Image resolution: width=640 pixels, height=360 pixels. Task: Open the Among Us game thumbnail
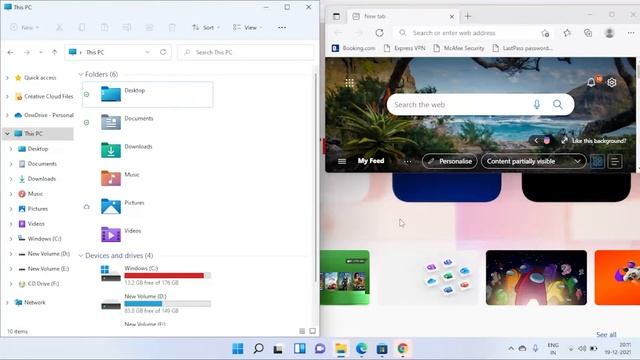536,278
